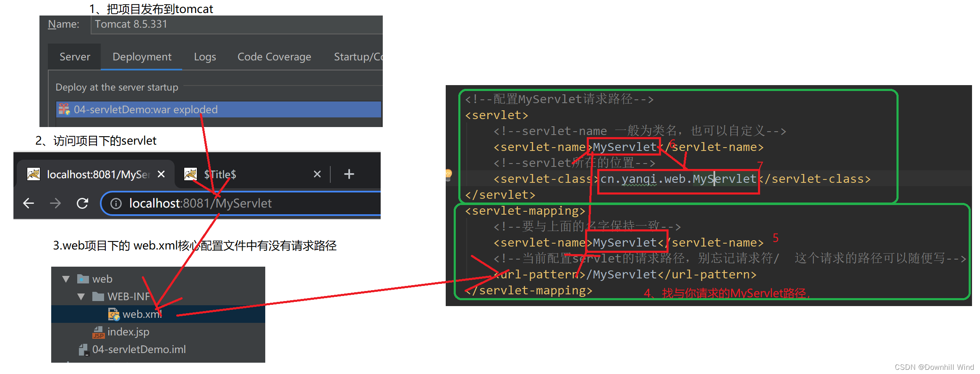Viewport: 980px width, 374px height.
Task: Click the site info icon in the address bar
Action: click(x=116, y=204)
